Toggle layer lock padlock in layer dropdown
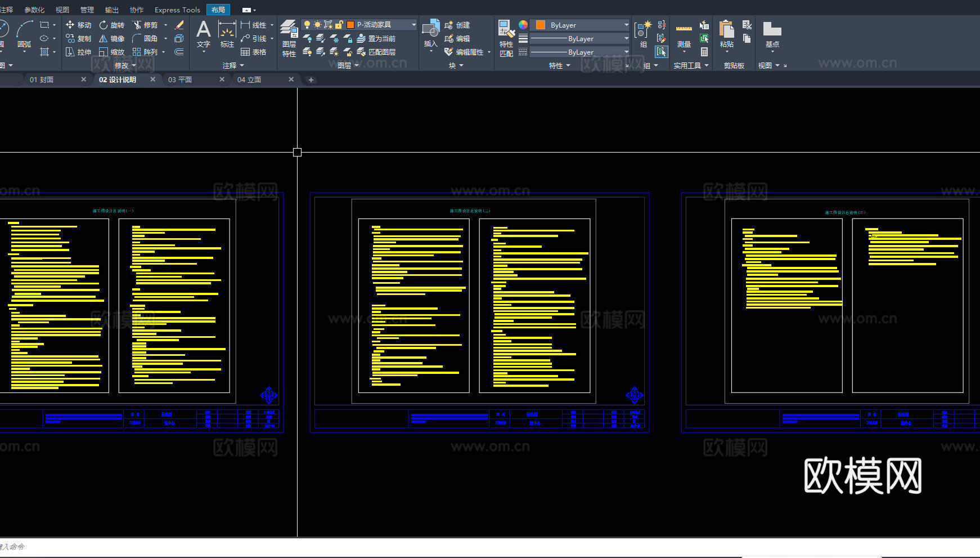Screen dimensions: 980x558 339,25
